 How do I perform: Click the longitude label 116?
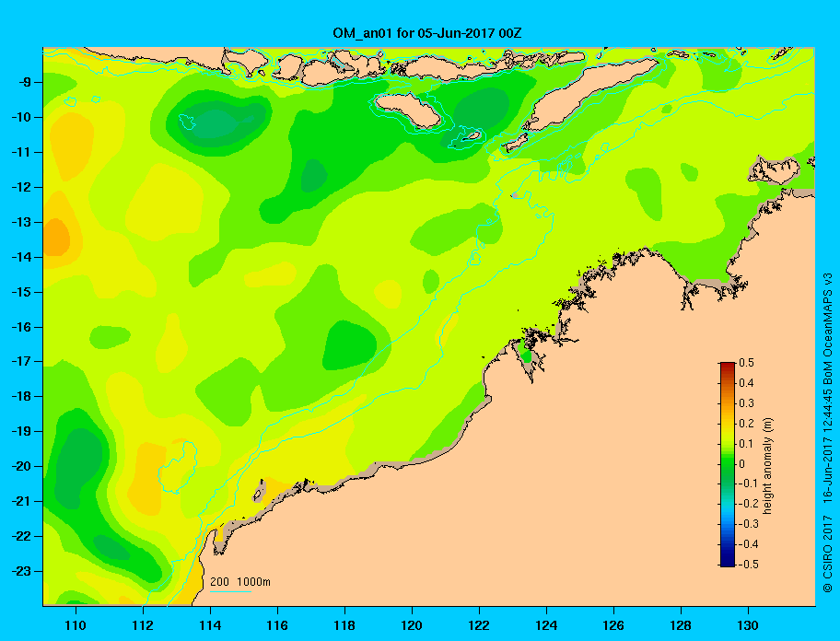(277, 625)
